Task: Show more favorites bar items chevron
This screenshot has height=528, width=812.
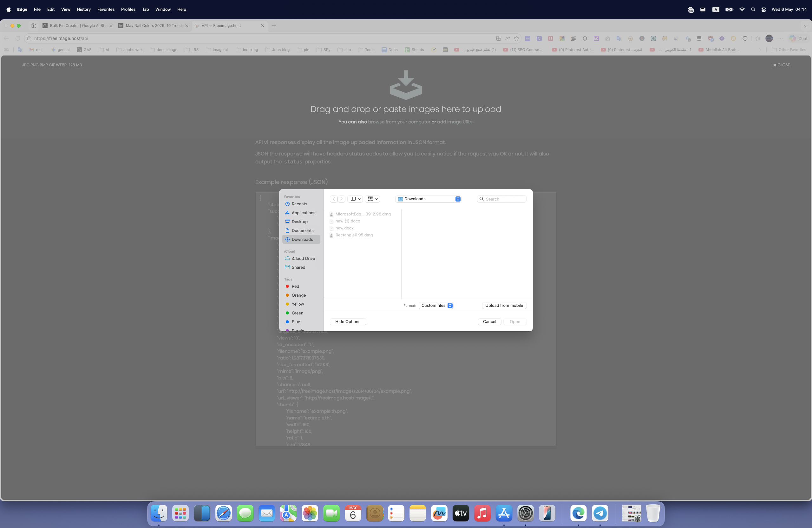Action: coord(760,49)
